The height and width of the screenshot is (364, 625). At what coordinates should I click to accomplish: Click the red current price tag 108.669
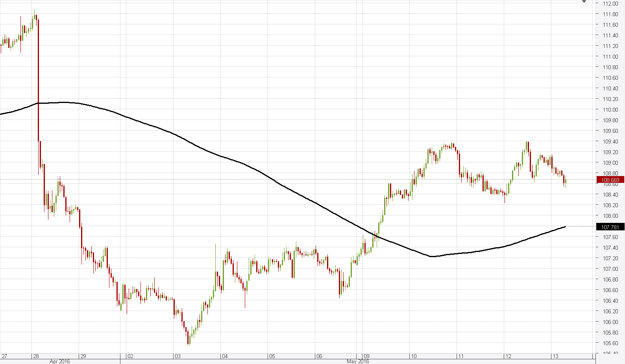pos(610,180)
